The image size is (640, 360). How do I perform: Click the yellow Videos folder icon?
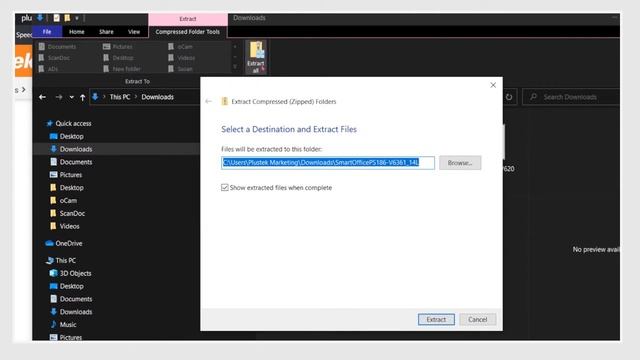pyautogui.click(x=53, y=226)
